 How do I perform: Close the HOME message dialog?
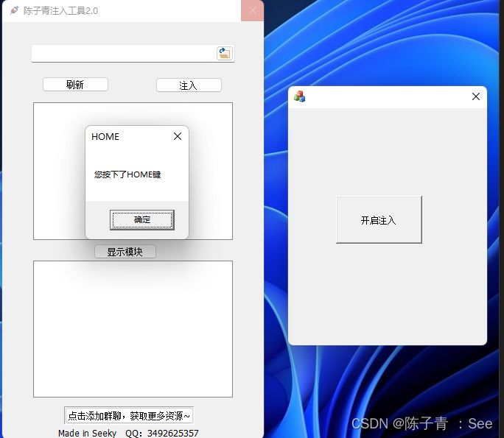point(178,136)
